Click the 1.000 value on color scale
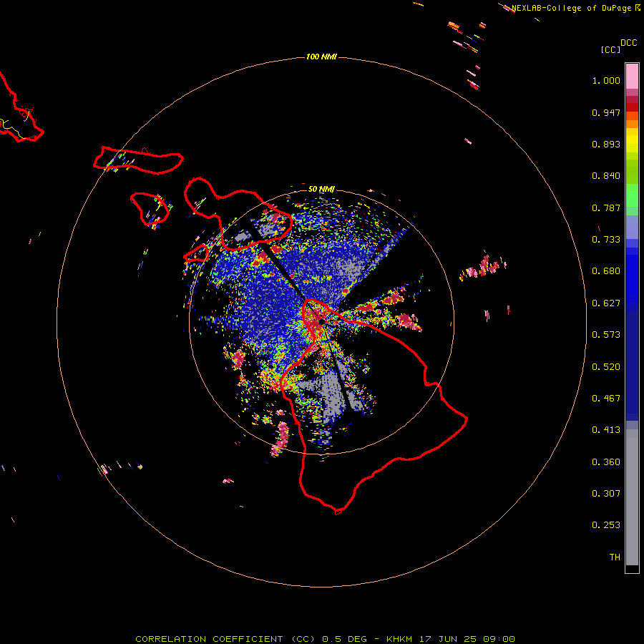This screenshot has width=644, height=644. 606,80
